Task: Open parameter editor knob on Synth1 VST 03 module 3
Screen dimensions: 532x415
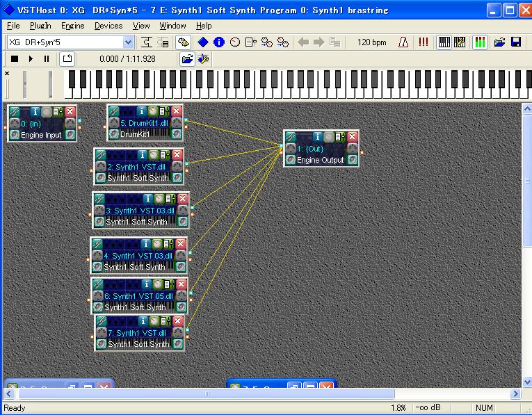Action: 159,199
